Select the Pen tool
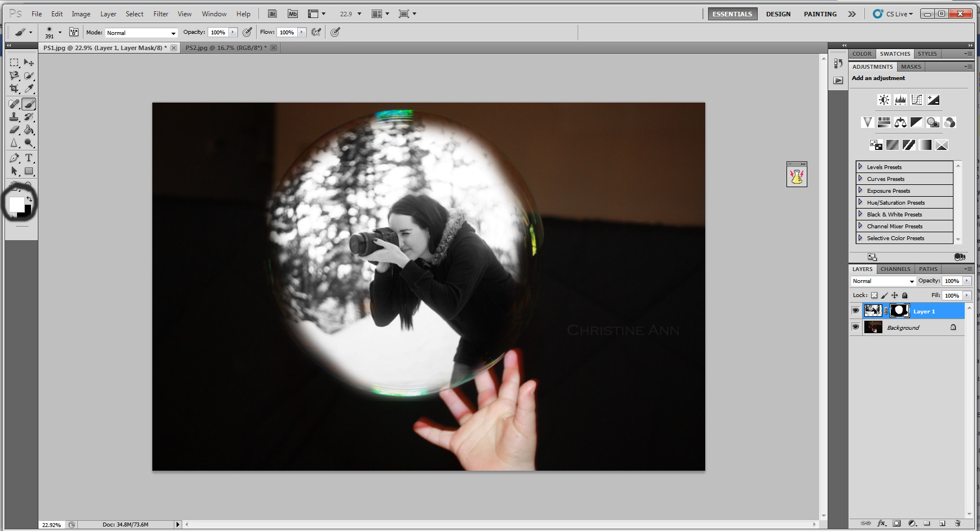 pos(14,158)
